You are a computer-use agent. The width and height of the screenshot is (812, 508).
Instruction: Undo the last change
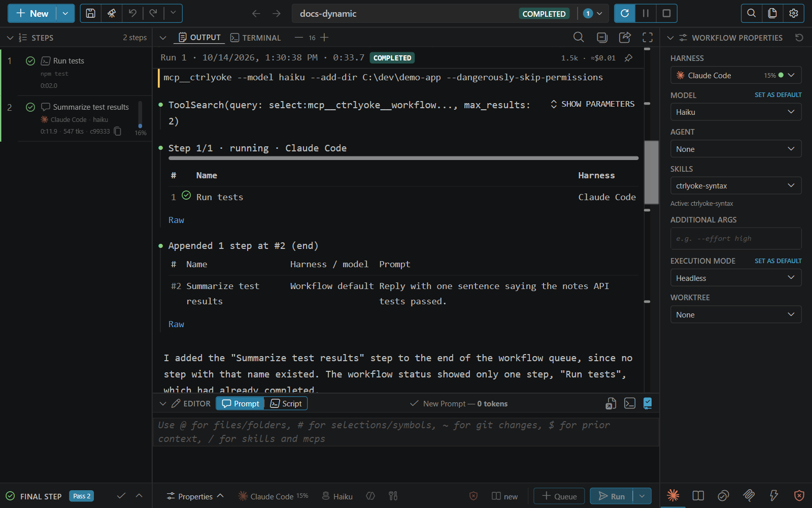click(x=132, y=13)
